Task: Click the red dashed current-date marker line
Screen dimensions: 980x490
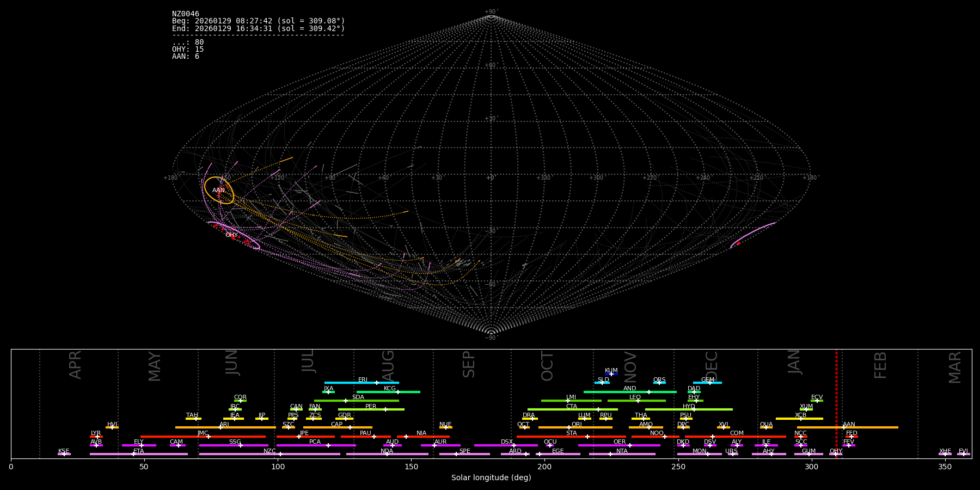Action: pyautogui.click(x=836, y=403)
